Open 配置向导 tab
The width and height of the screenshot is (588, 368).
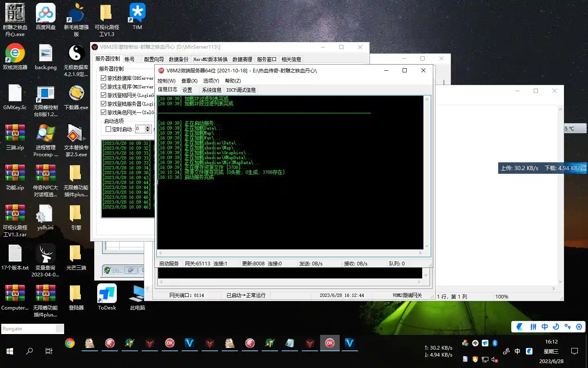pyautogui.click(x=154, y=59)
